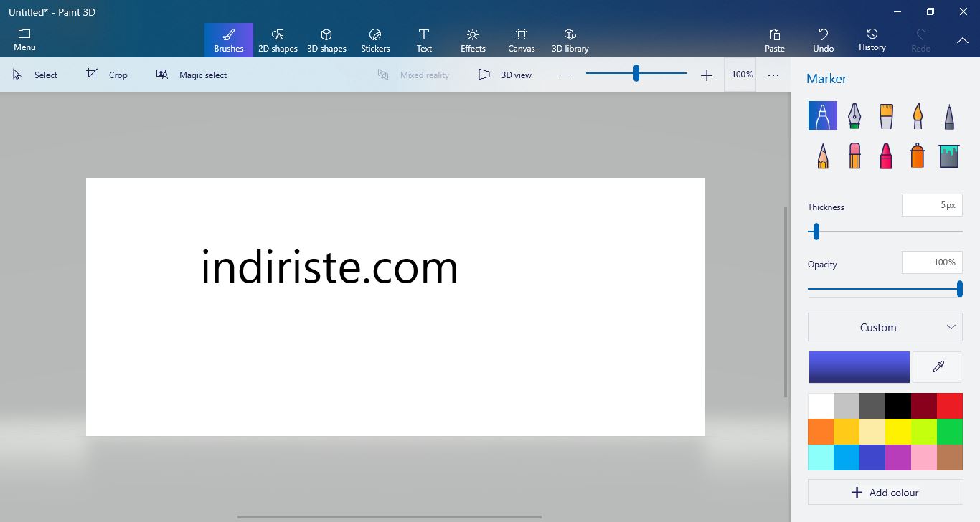Click the Opacity slider handle
Screen dimensions: 980x522
[959, 289]
